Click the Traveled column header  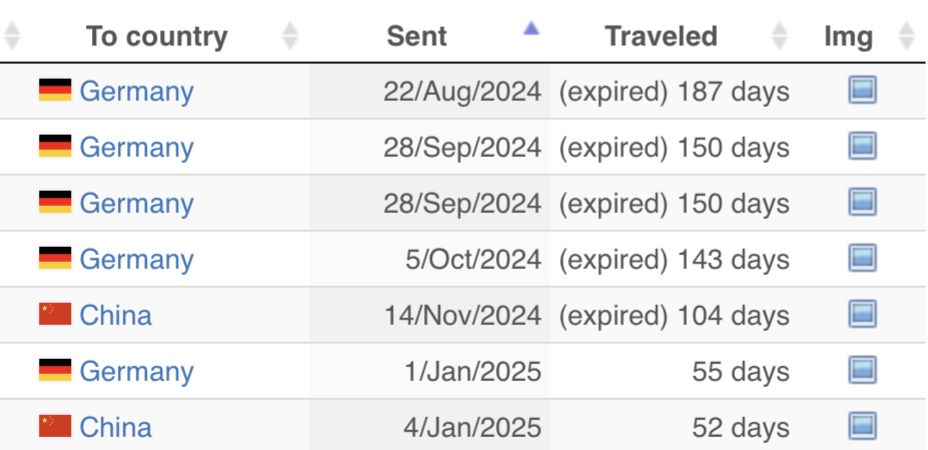tap(661, 36)
